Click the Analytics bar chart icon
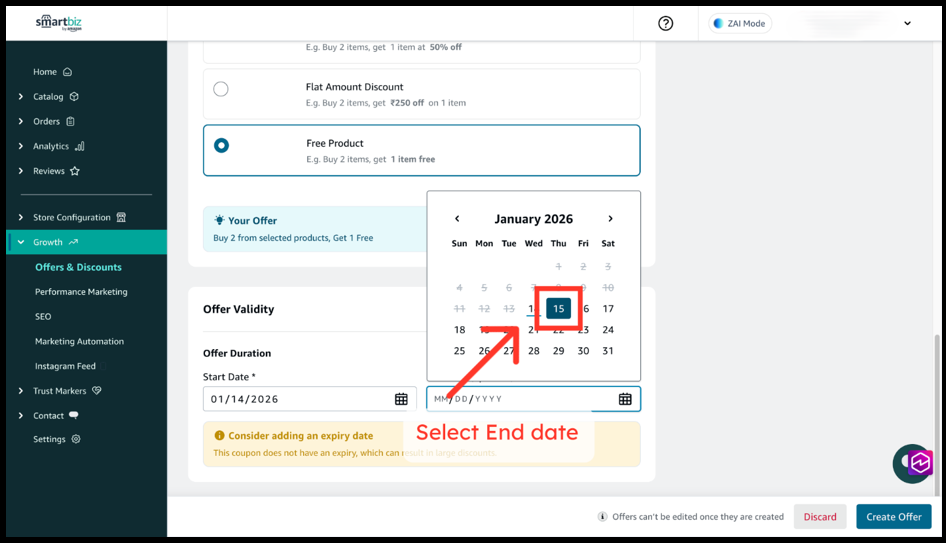 pyautogui.click(x=80, y=146)
